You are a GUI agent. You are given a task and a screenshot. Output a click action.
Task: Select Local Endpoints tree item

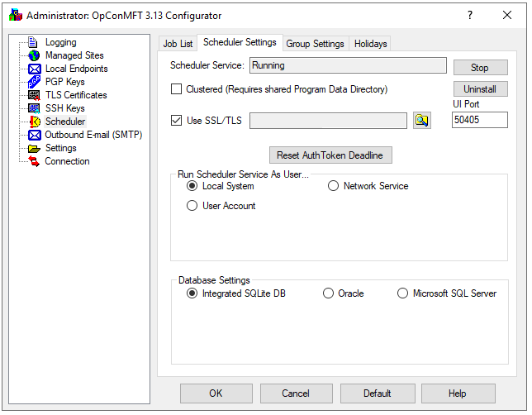76,69
